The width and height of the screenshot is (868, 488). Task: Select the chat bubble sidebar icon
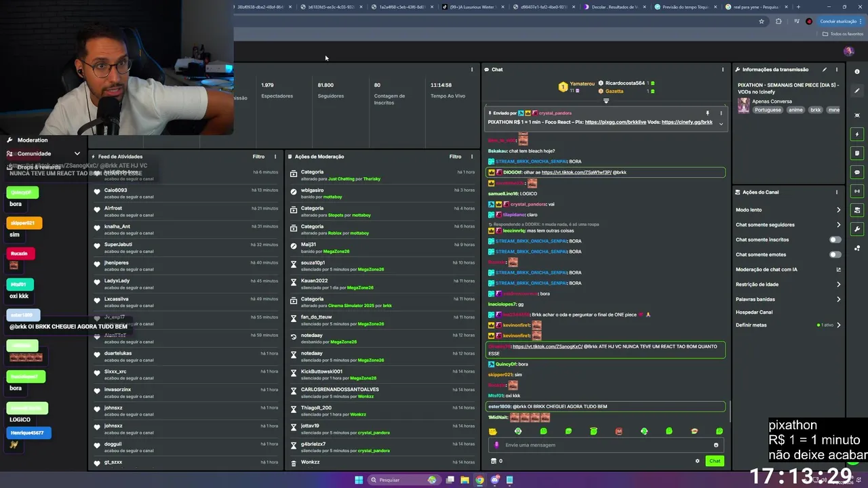tap(857, 172)
